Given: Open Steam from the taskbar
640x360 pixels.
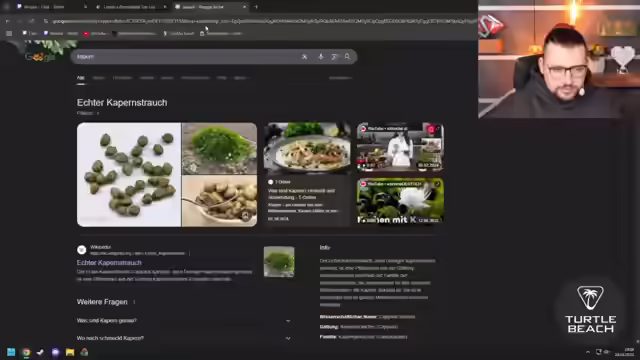Looking at the screenshot, I should [x=40, y=352].
